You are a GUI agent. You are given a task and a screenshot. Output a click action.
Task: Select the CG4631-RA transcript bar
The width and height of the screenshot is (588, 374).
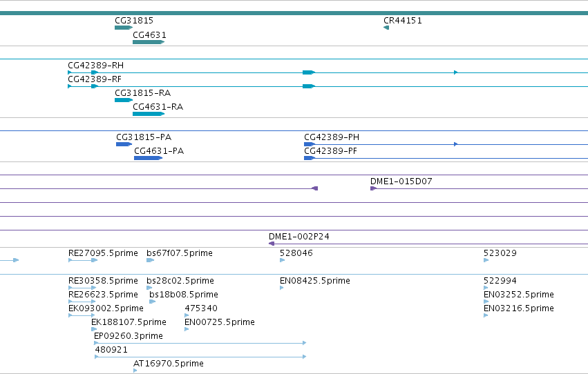[149, 114]
